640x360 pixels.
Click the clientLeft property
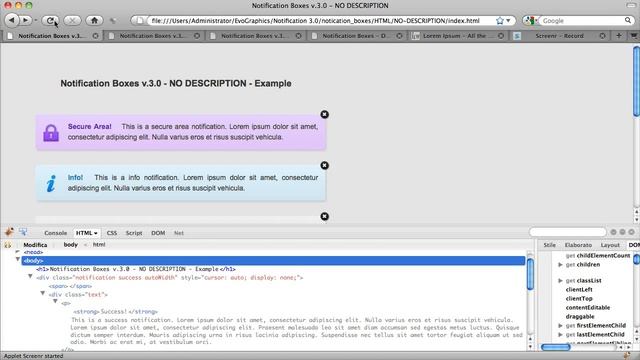pos(579,289)
